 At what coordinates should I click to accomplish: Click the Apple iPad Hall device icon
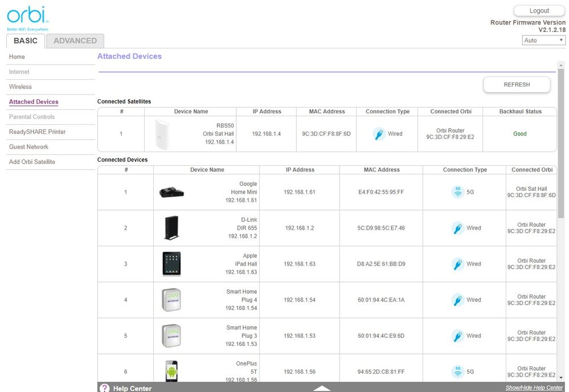171,264
